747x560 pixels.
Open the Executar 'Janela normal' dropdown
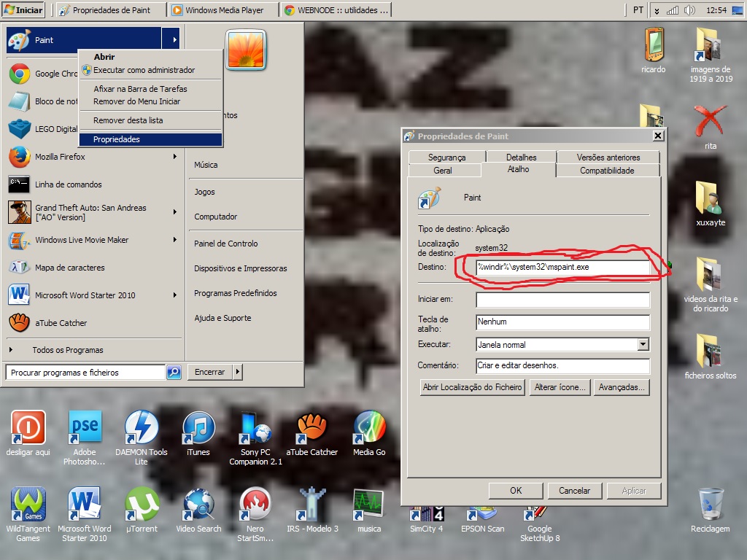(x=643, y=344)
